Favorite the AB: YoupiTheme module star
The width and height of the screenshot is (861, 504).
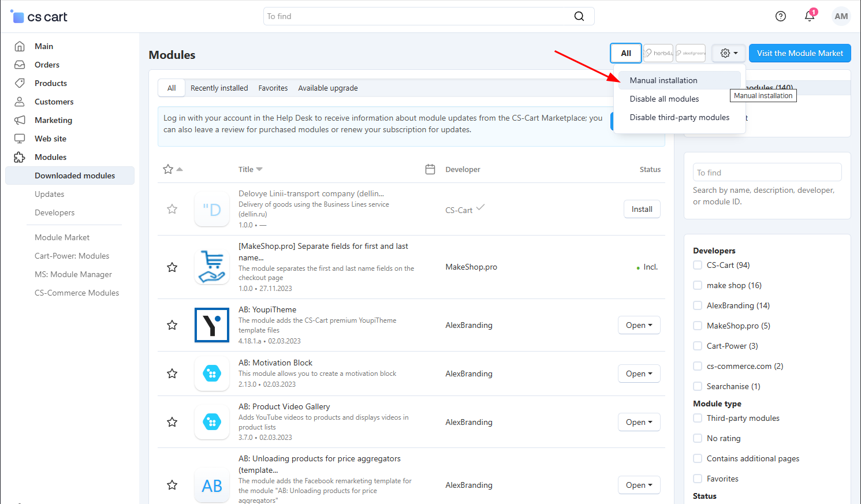(172, 325)
